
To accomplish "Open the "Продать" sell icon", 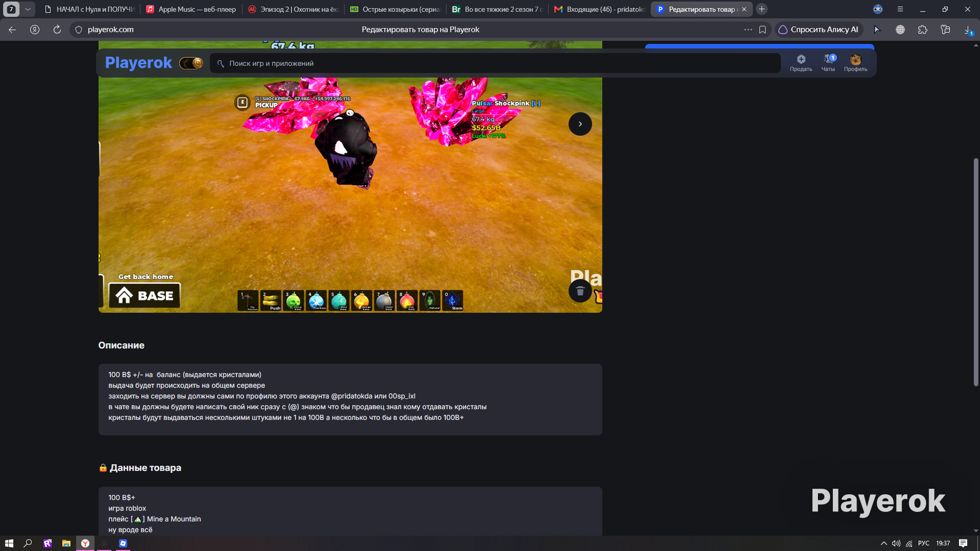I will coord(801,63).
